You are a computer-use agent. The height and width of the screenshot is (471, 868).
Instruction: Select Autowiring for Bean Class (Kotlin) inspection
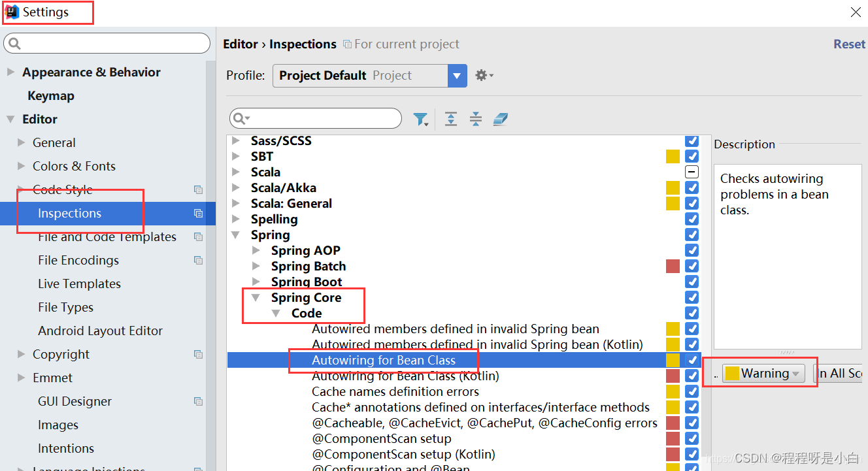tap(405, 376)
